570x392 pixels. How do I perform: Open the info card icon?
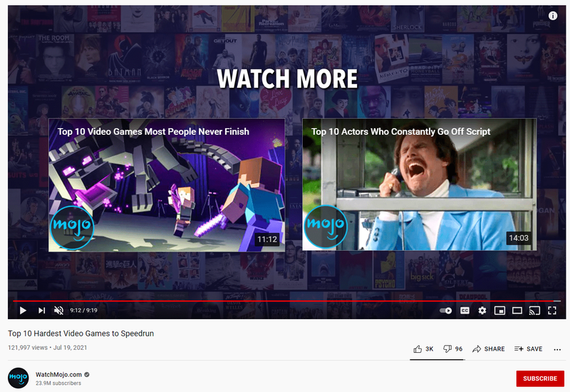[x=553, y=16]
